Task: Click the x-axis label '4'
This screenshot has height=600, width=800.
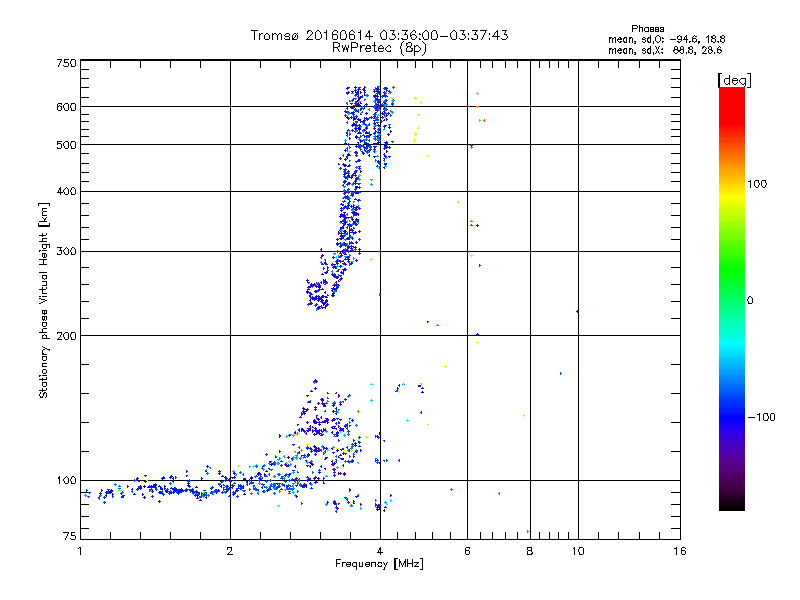Action: pyautogui.click(x=380, y=551)
